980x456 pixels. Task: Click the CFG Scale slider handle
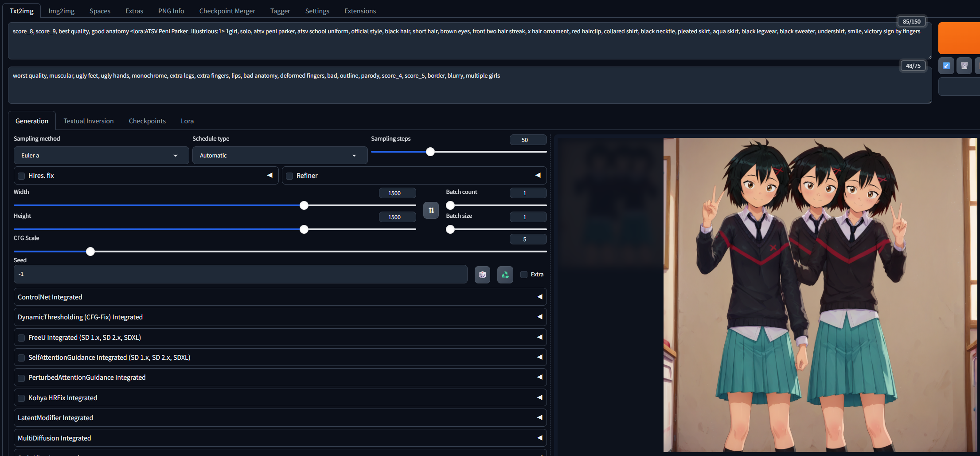pyautogui.click(x=90, y=252)
